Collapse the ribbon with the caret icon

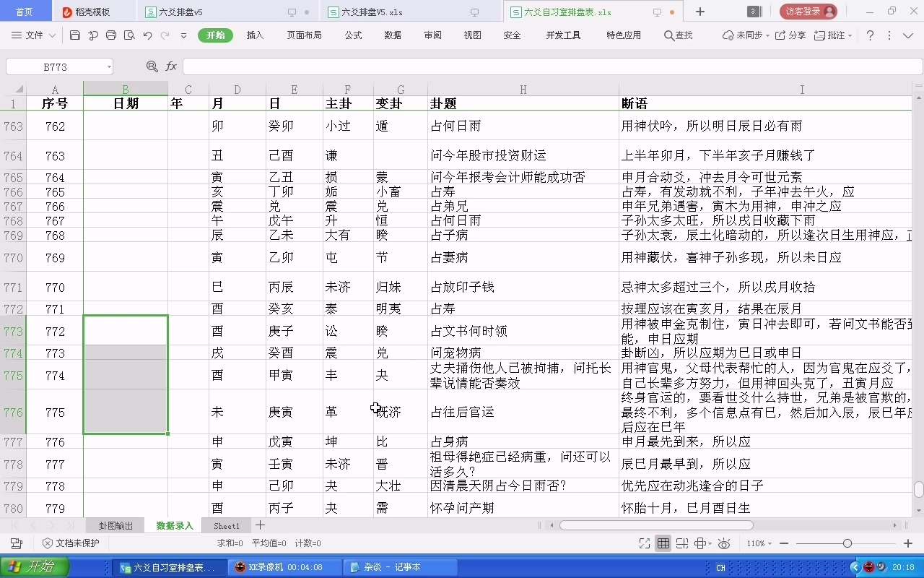point(909,35)
